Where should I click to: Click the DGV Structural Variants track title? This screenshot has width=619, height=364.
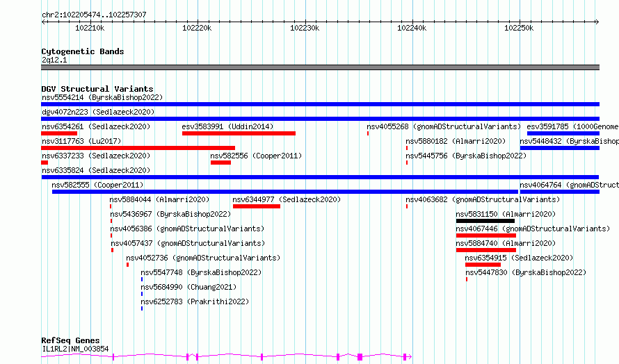pos(97,89)
